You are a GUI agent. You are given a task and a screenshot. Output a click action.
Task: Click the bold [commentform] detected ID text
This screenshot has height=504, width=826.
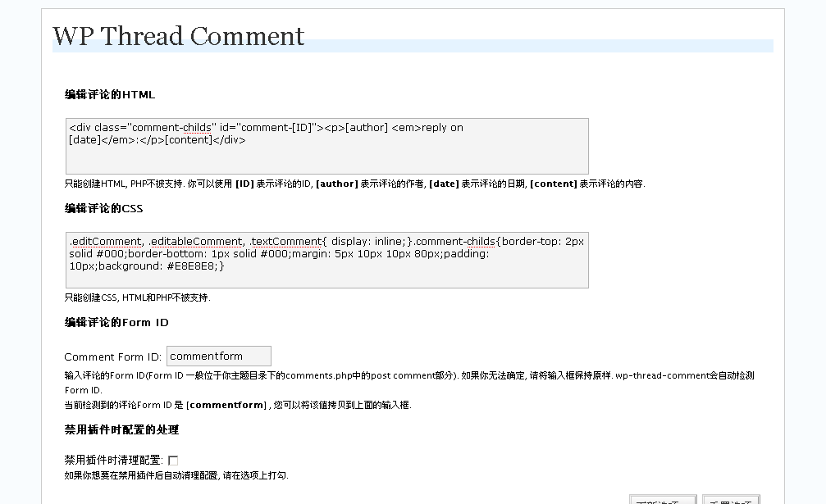click(226, 405)
